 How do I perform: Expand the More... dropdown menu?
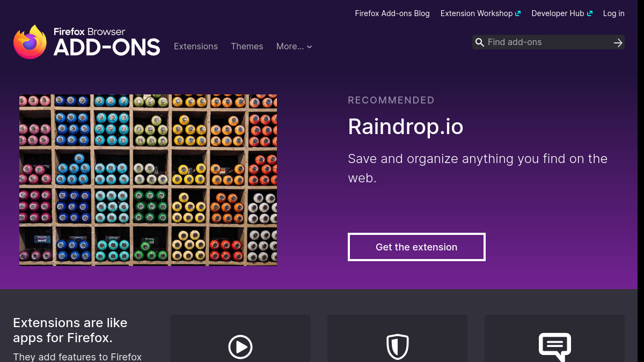(x=294, y=47)
